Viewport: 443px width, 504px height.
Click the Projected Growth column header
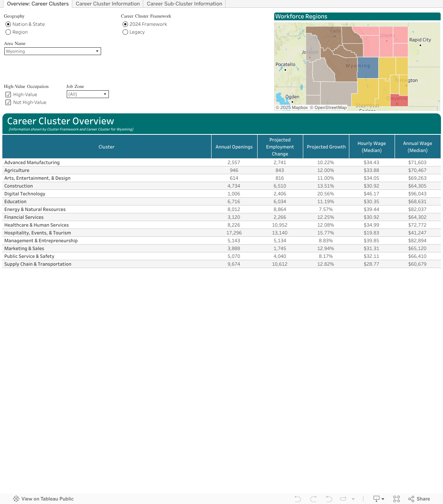click(326, 147)
